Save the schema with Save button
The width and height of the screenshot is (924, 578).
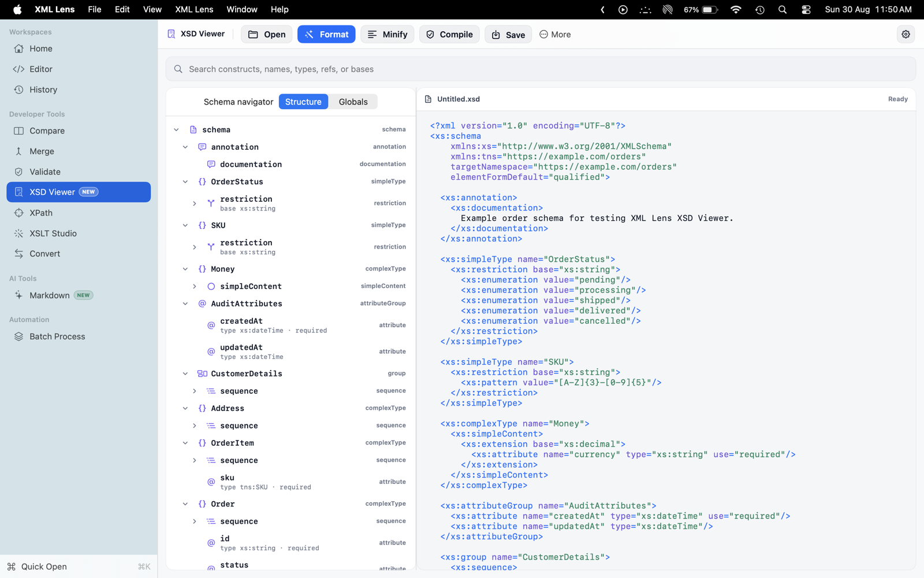[508, 35]
